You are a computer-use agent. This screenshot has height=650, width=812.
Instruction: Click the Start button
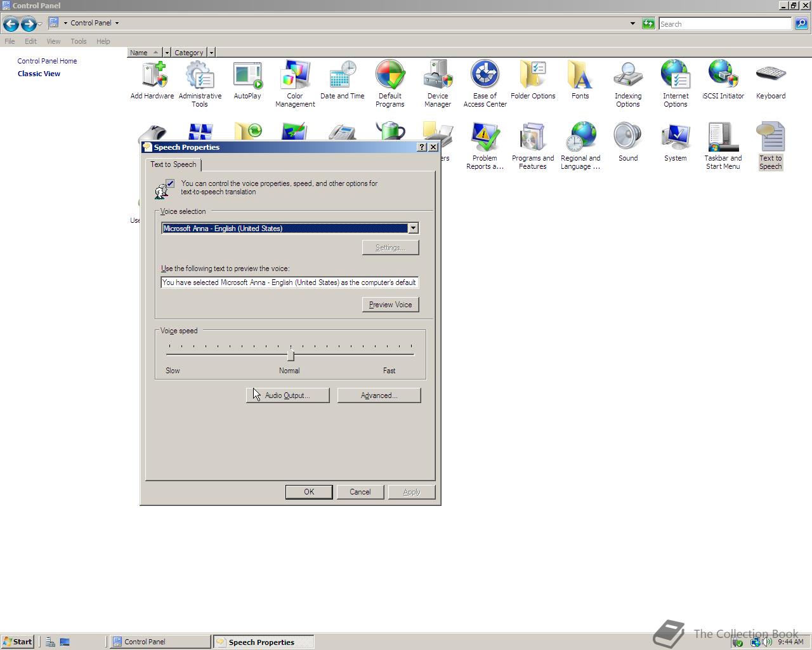pyautogui.click(x=17, y=642)
